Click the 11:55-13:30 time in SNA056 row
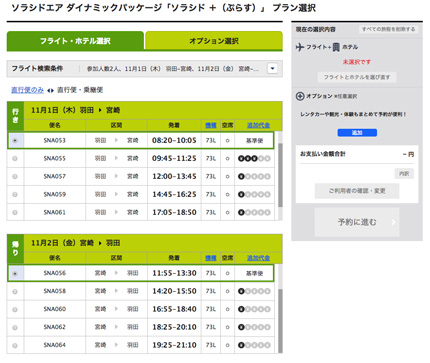This screenshot has width=430, height=363. 174,273
